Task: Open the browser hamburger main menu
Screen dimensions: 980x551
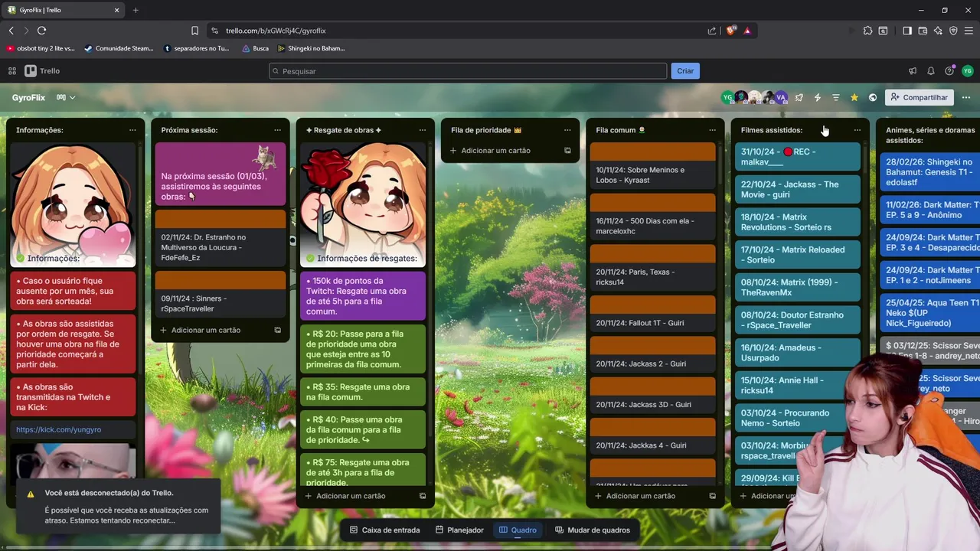Action: 969,31
